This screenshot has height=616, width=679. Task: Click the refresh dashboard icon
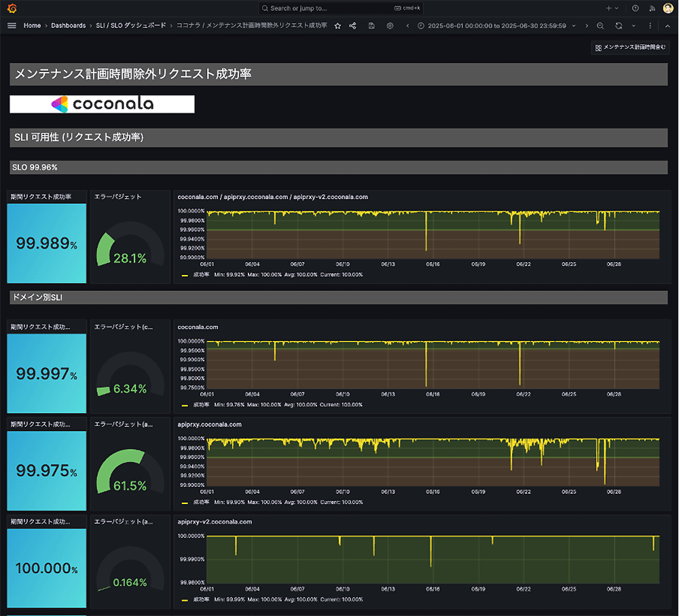[x=619, y=26]
